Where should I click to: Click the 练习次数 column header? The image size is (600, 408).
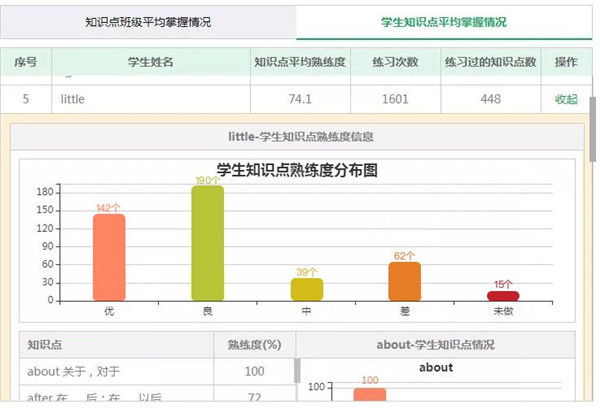[394, 62]
